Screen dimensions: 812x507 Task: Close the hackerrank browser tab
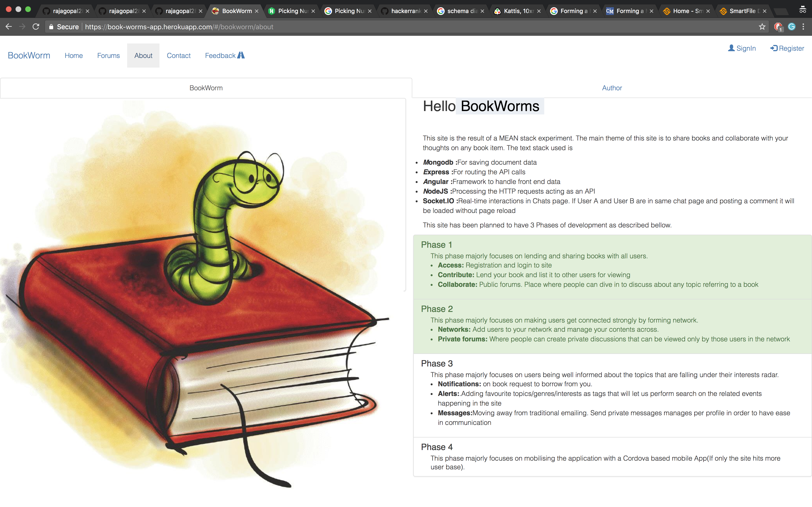click(426, 11)
